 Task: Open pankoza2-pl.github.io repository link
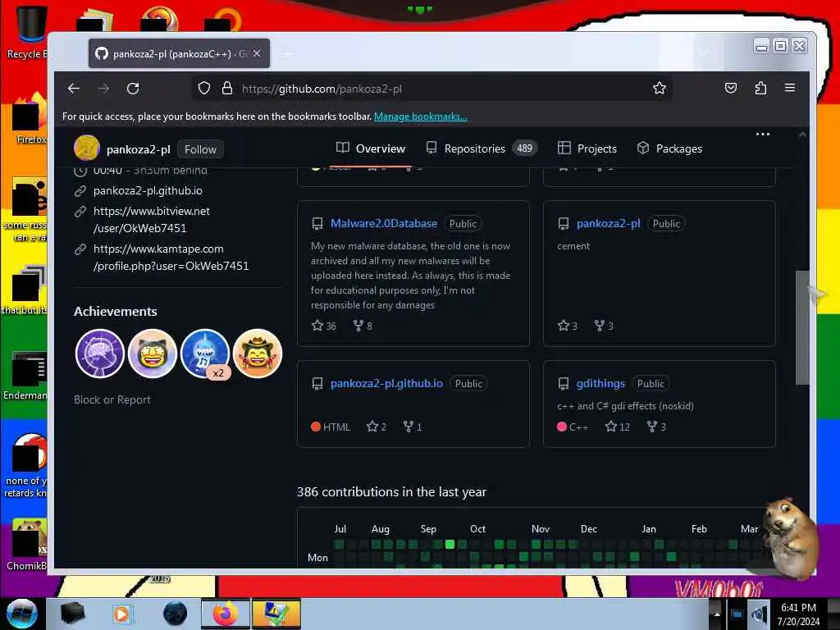tap(386, 384)
